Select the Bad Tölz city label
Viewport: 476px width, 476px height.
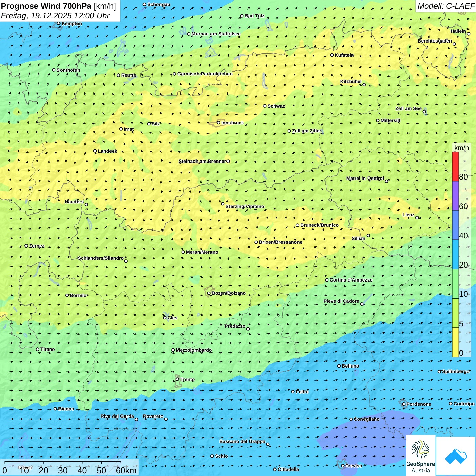click(x=255, y=16)
